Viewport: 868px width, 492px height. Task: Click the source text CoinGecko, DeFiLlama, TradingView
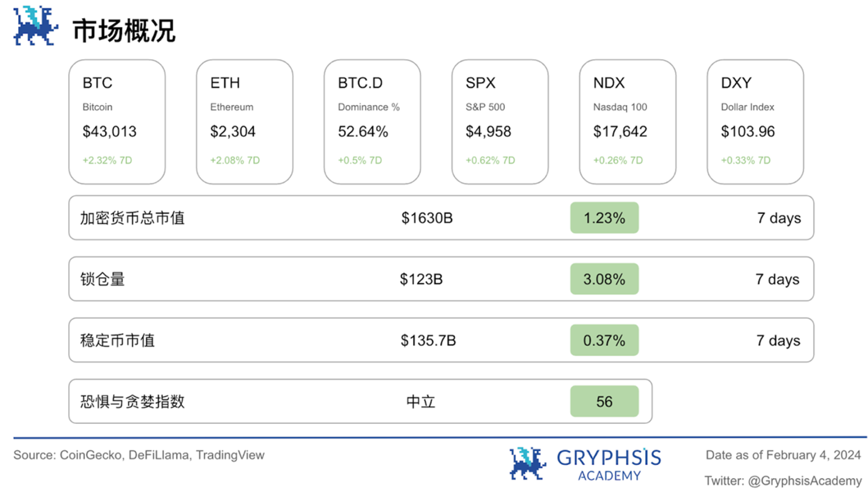click(161, 455)
